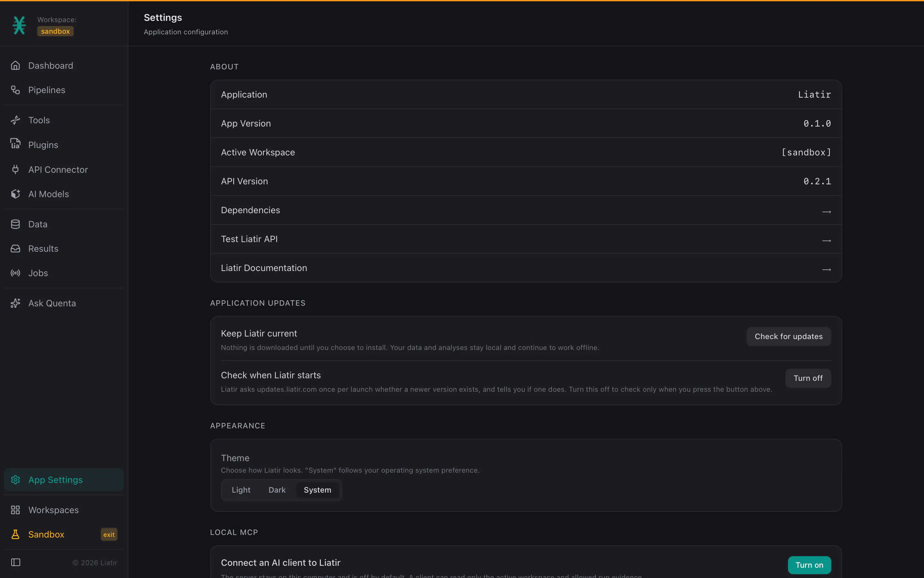Click the Sandbox flask icon
This screenshot has height=578, width=924.
click(15, 534)
